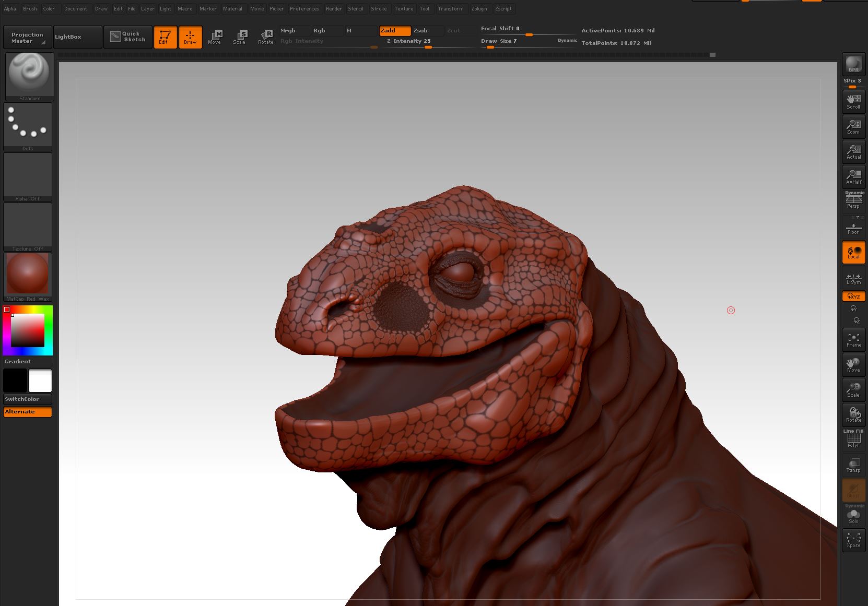This screenshot has width=868, height=606.
Task: Click the Scroll canvas icon
Action: click(x=853, y=101)
